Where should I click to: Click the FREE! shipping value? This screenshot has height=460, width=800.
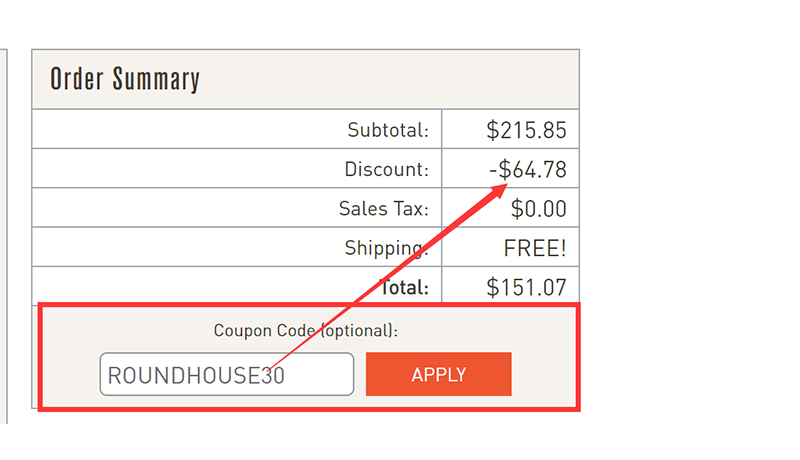[535, 248]
